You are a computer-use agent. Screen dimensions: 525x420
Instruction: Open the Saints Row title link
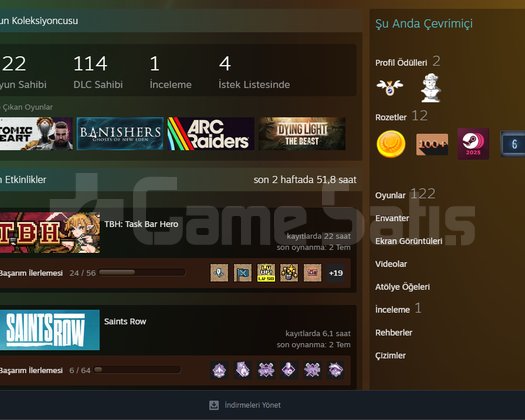[125, 322]
